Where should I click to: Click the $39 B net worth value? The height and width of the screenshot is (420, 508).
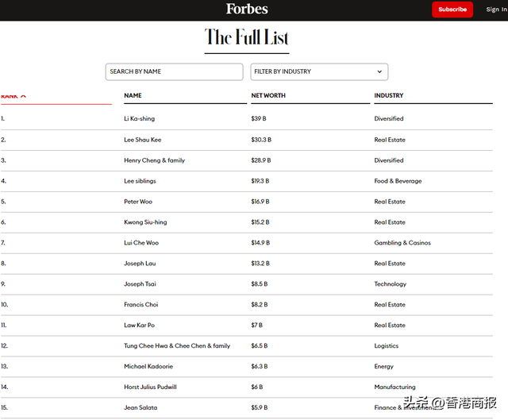[x=259, y=118]
